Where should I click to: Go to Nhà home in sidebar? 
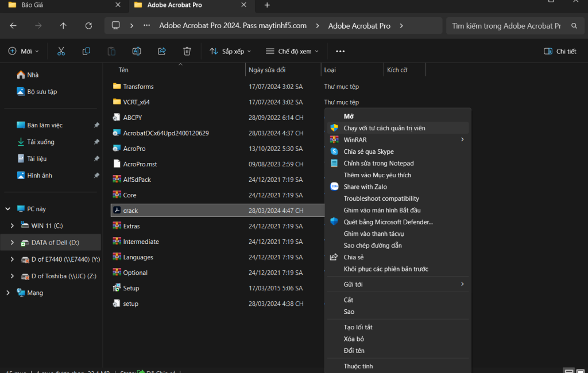pyautogui.click(x=28, y=75)
